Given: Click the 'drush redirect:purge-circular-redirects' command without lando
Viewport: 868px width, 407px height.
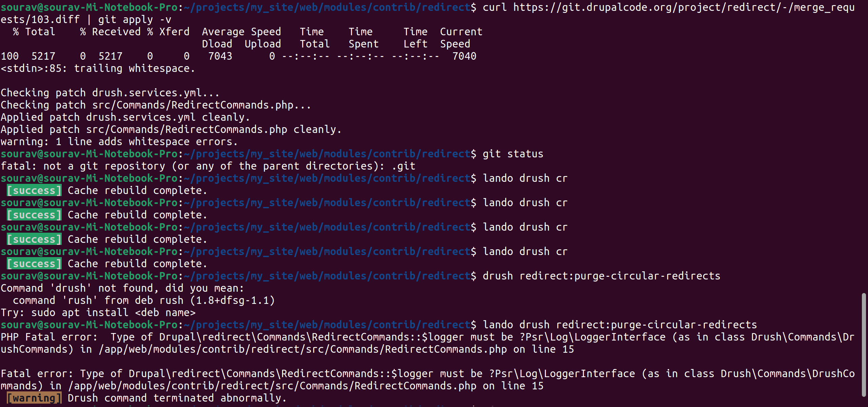Looking at the screenshot, I should (601, 276).
